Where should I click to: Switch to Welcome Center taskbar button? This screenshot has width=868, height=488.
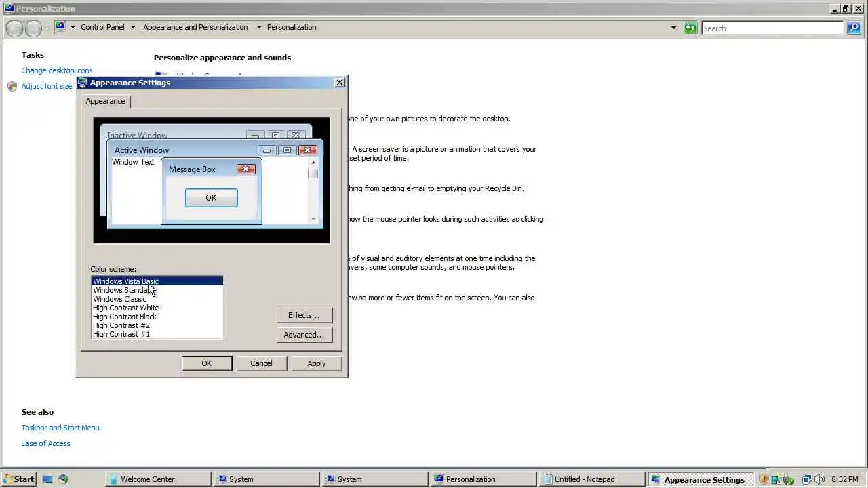159,479
